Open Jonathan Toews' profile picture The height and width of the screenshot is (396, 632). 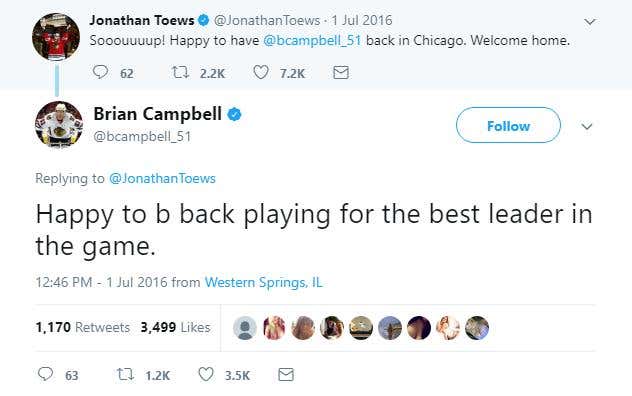point(56,37)
